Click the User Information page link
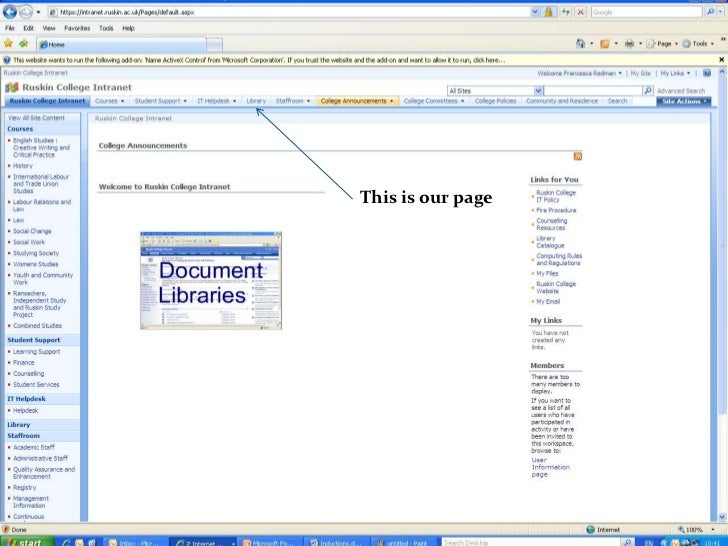 550,467
